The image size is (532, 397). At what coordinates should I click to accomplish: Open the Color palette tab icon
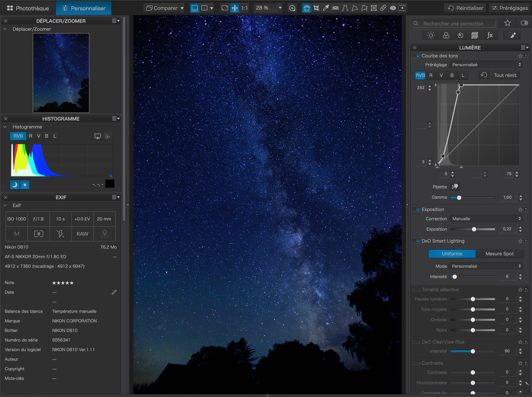pos(446,35)
